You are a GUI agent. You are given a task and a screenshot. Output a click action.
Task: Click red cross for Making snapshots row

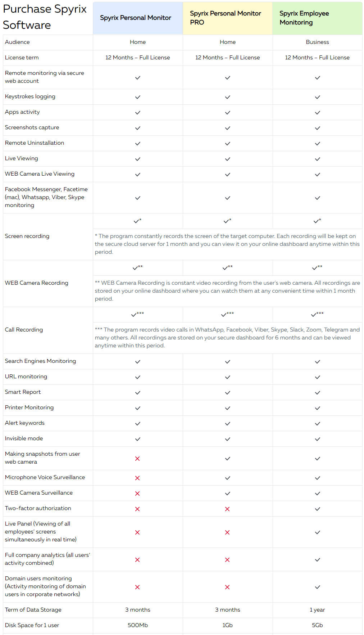(x=137, y=459)
